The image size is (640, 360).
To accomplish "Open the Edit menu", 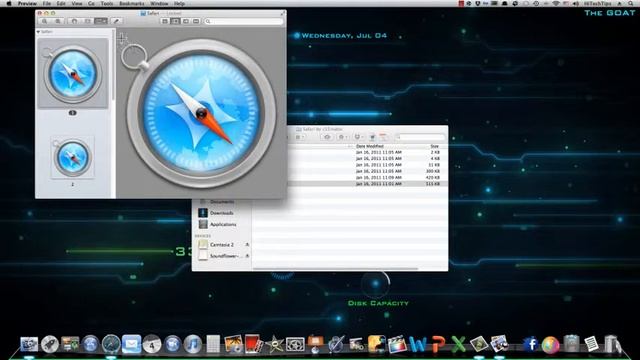I will 61,3.
